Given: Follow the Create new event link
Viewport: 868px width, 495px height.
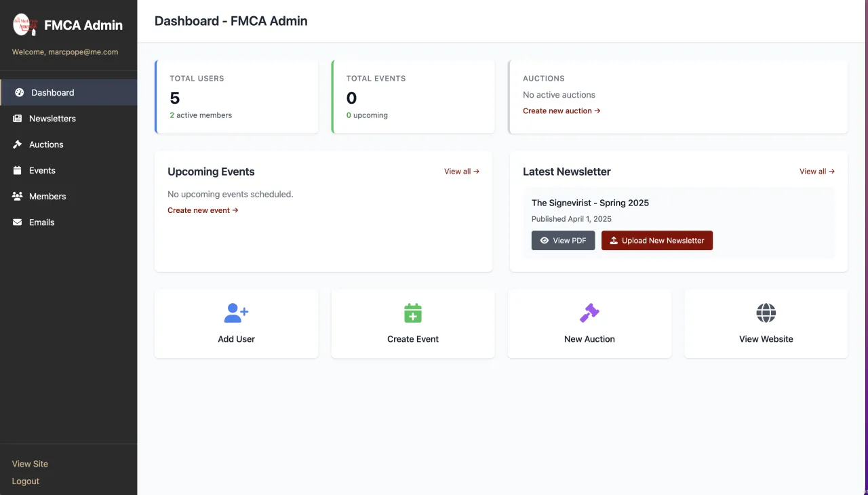Looking at the screenshot, I should coord(203,211).
